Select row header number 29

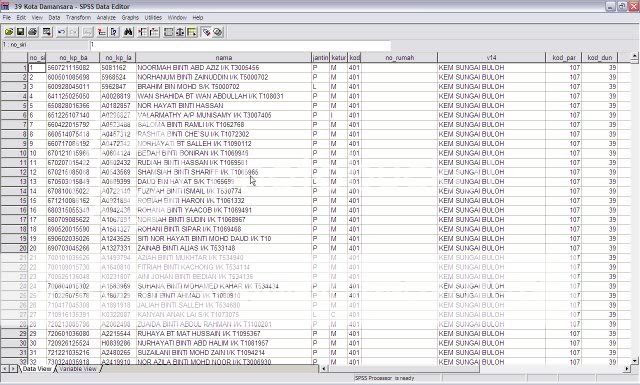coord(14,334)
